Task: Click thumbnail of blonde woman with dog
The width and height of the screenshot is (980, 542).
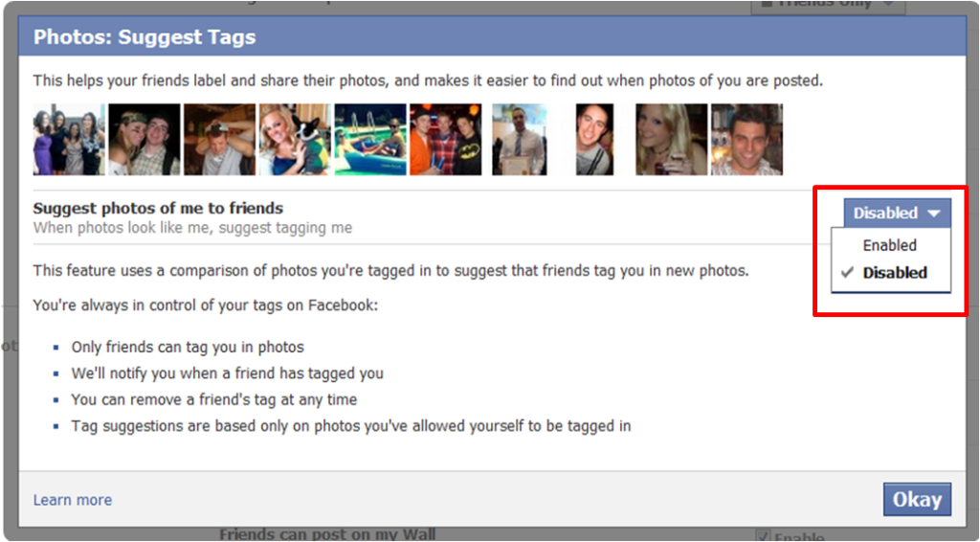Action: (295, 140)
